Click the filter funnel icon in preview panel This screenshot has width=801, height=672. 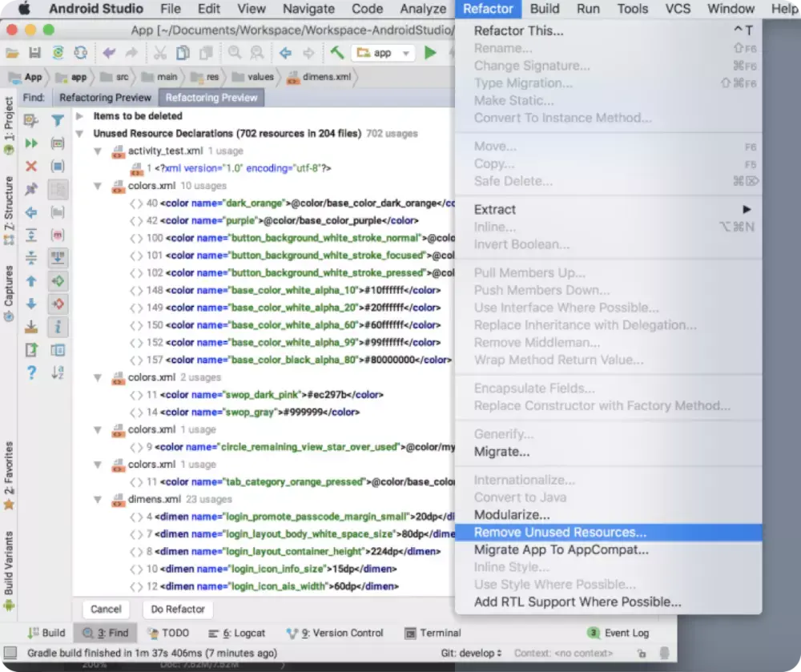[57, 120]
